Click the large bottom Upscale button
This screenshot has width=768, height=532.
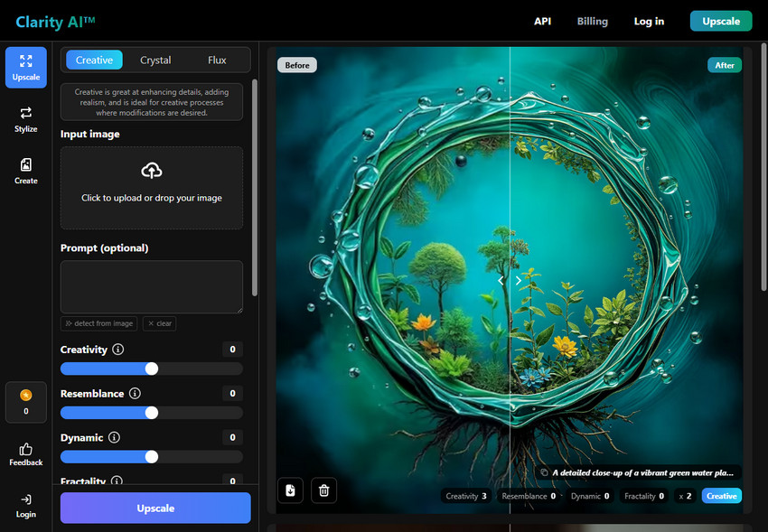[x=155, y=508]
